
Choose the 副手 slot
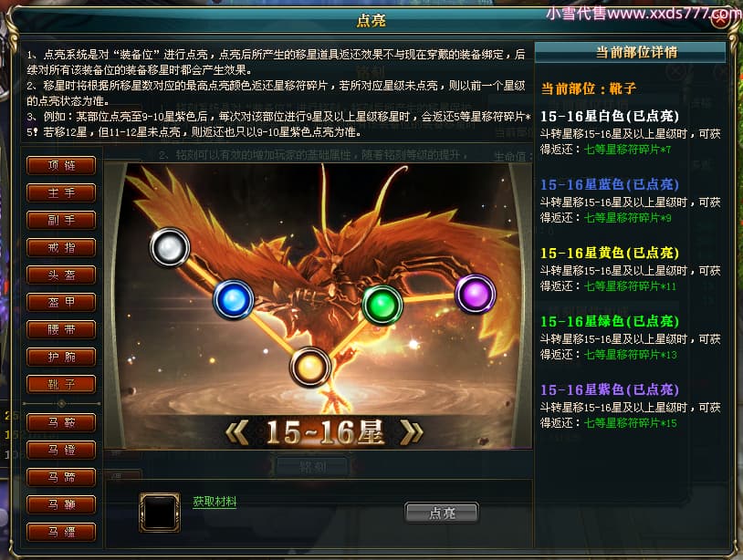click(61, 220)
